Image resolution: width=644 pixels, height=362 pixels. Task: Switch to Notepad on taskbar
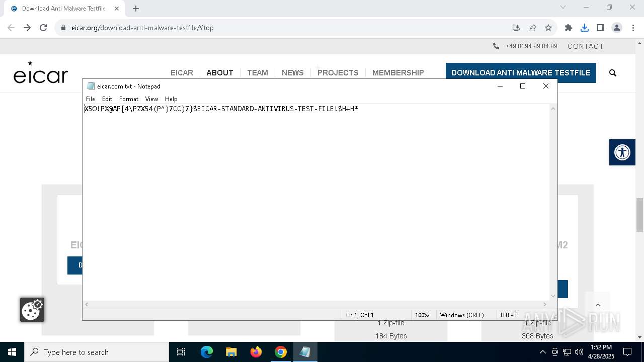click(x=305, y=352)
